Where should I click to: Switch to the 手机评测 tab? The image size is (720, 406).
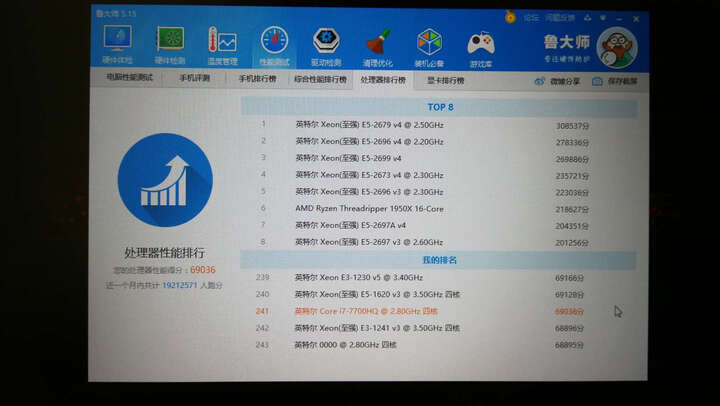(195, 78)
